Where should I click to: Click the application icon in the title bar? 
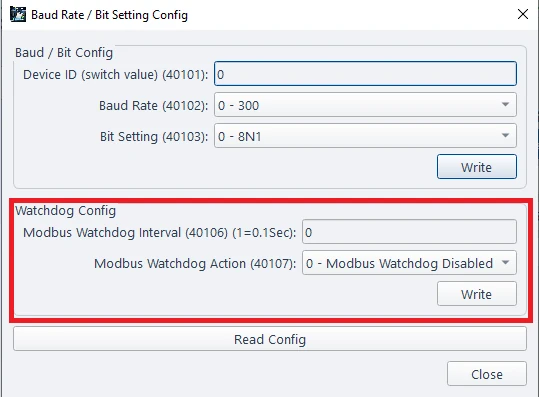(x=18, y=15)
